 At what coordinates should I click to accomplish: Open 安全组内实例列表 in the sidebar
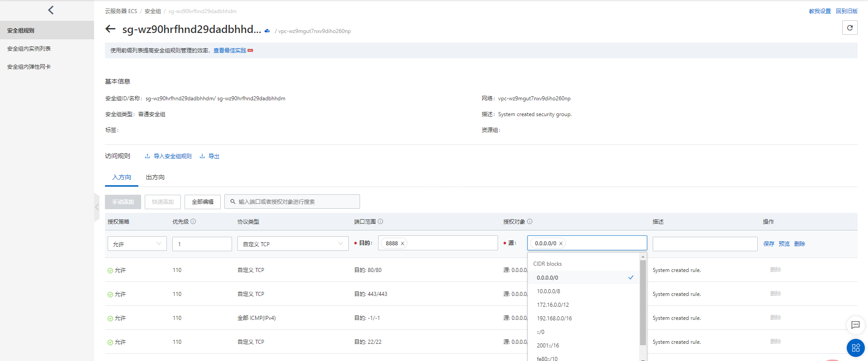(47, 48)
